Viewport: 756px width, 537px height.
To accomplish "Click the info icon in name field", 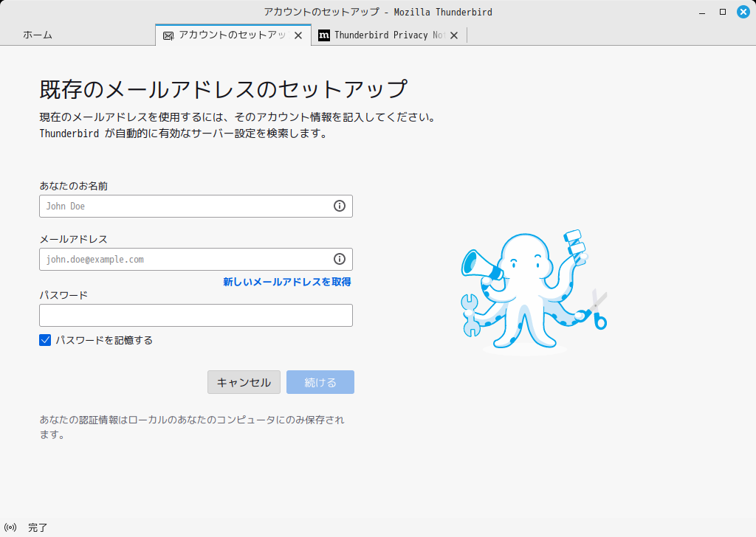I will (x=340, y=206).
